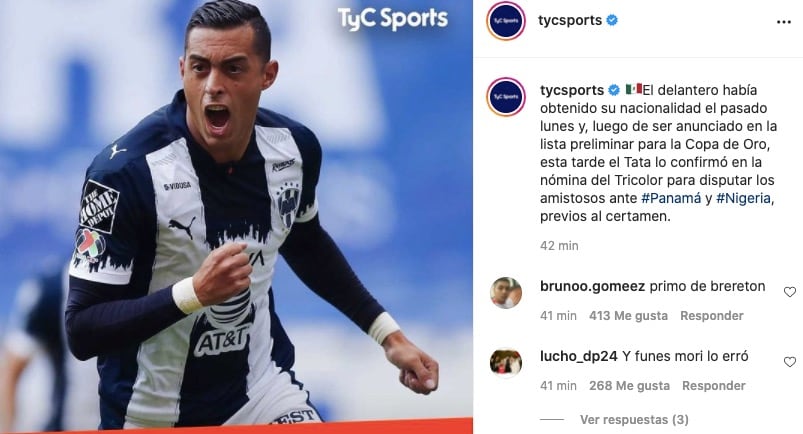Click the verified badge in the caption
Image resolution: width=803 pixels, height=434 pixels.
tap(614, 90)
